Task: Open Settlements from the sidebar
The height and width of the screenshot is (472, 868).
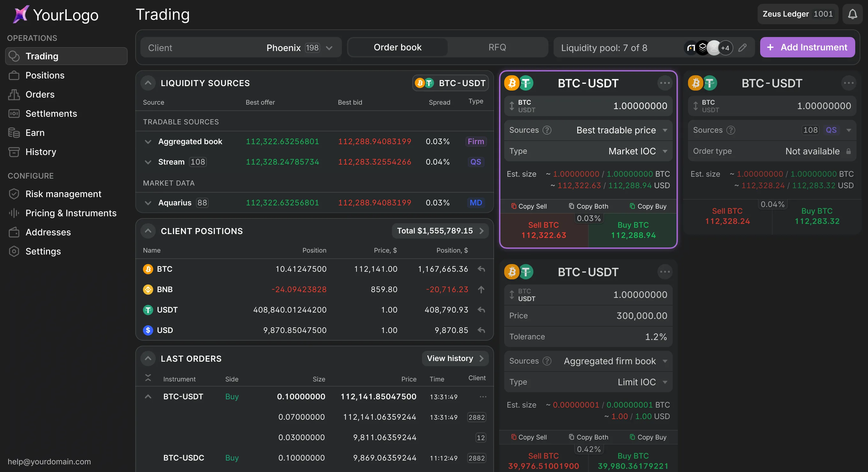Action: [x=14, y=114]
